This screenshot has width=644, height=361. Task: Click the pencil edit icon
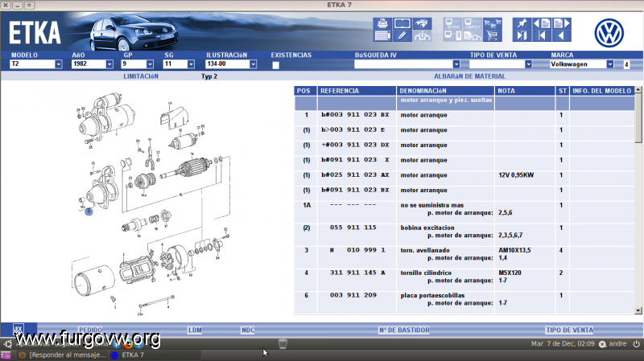click(402, 35)
